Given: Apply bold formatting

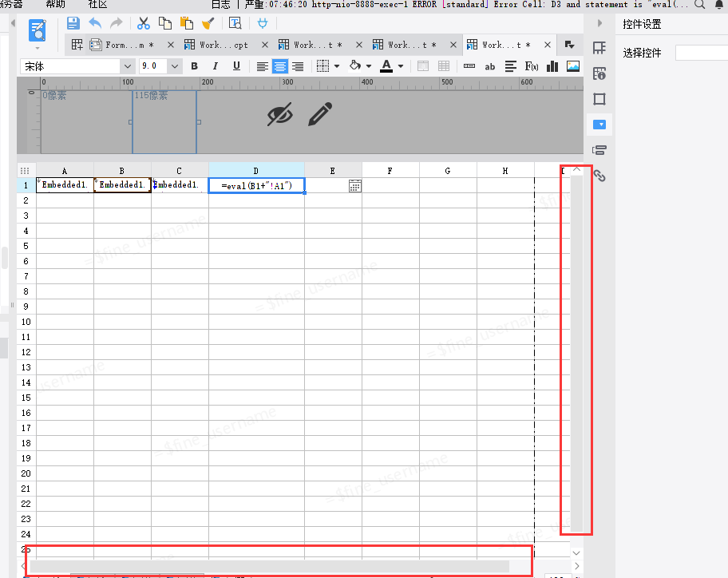Looking at the screenshot, I should coord(194,66).
